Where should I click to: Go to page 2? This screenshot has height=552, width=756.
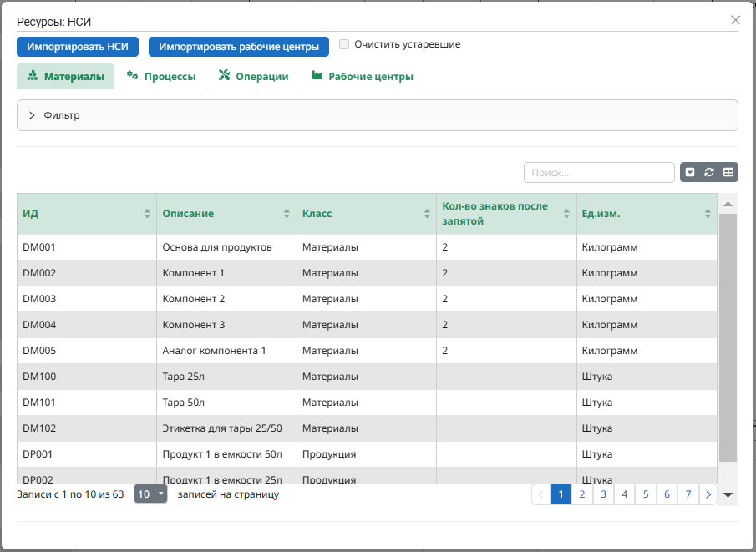582,494
